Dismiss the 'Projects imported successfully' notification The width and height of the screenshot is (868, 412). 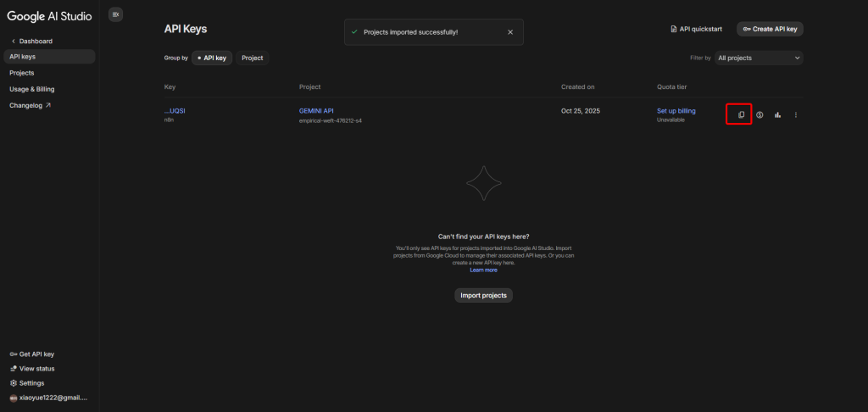509,32
